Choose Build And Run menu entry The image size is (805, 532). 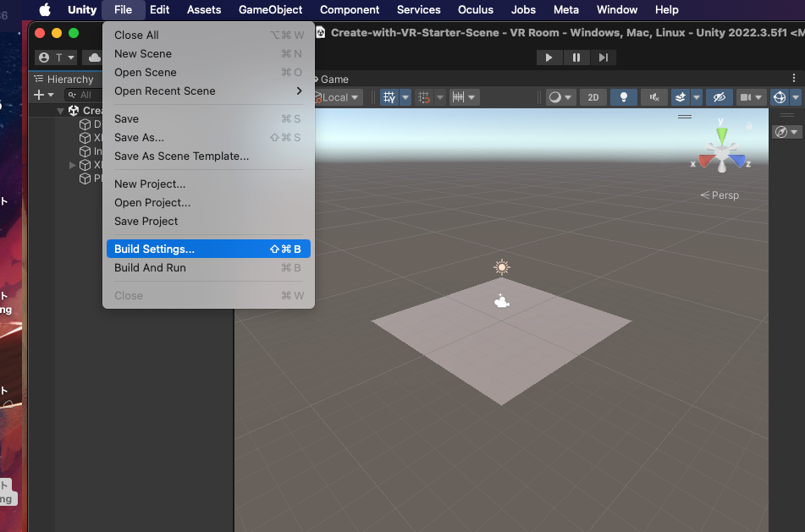pyautogui.click(x=208, y=268)
